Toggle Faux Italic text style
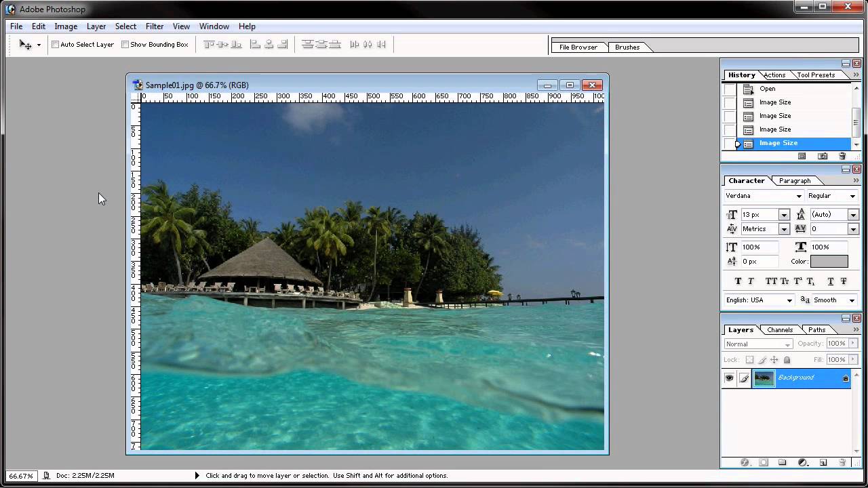This screenshot has width=868, height=488. tap(751, 281)
